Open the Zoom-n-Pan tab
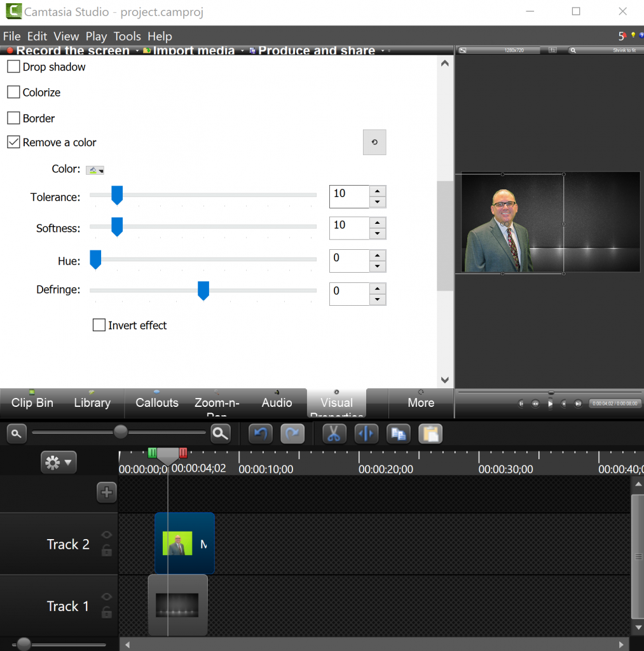This screenshot has height=651, width=644. pyautogui.click(x=217, y=404)
